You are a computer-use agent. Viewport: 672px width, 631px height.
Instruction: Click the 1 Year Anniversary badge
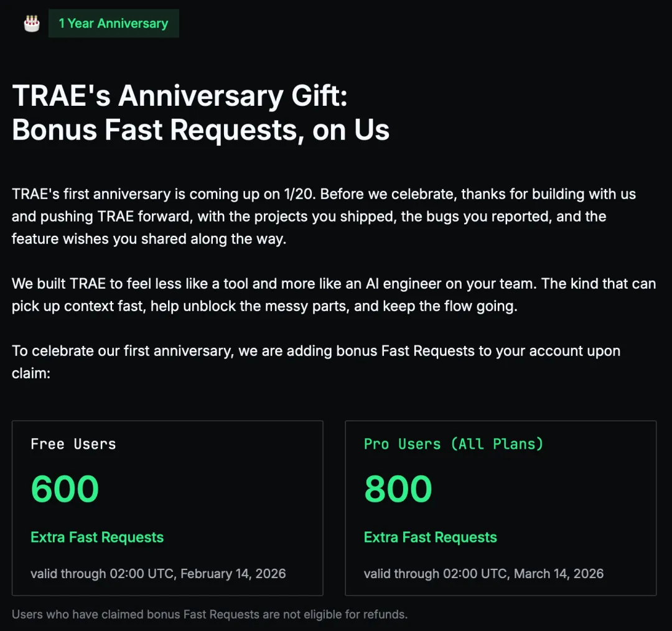113,24
